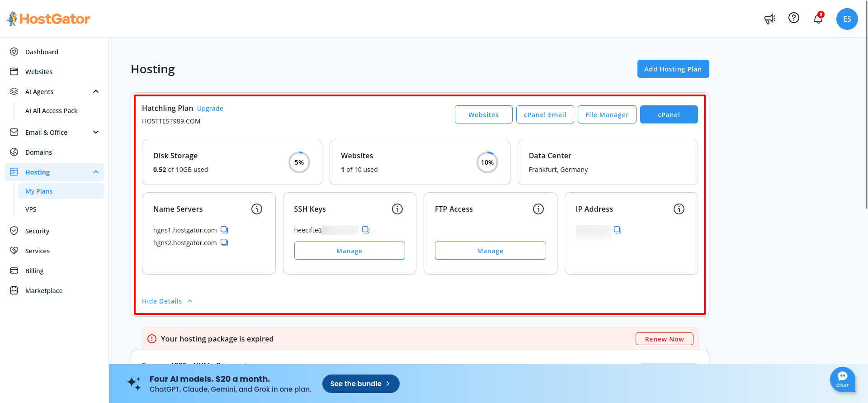The height and width of the screenshot is (403, 868).
Task: Click the Billing card icon
Action: 14,270
